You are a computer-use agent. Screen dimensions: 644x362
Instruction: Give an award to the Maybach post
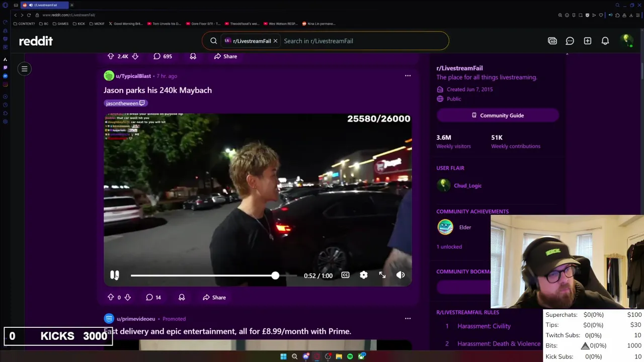[182, 297]
